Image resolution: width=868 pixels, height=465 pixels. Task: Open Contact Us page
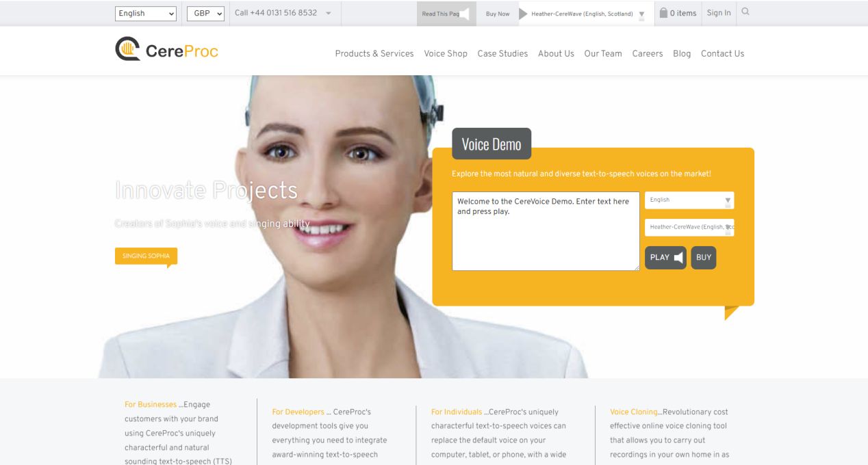pos(722,53)
